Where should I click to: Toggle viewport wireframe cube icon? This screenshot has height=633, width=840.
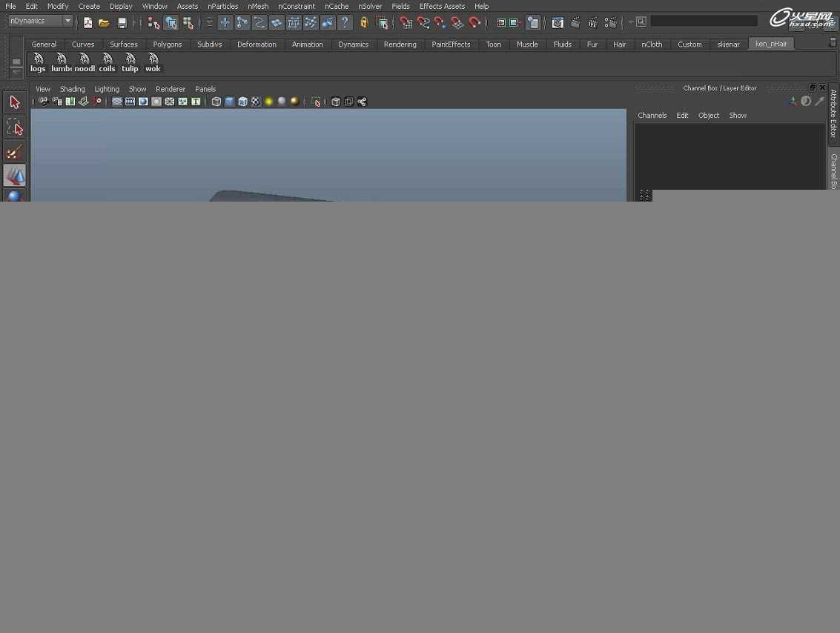click(x=216, y=102)
